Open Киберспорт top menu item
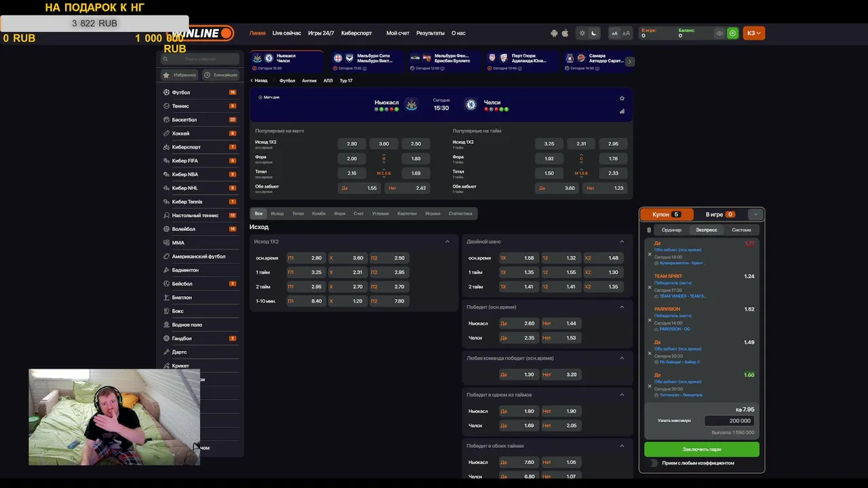Screen dimensions: 868x488 357,33
